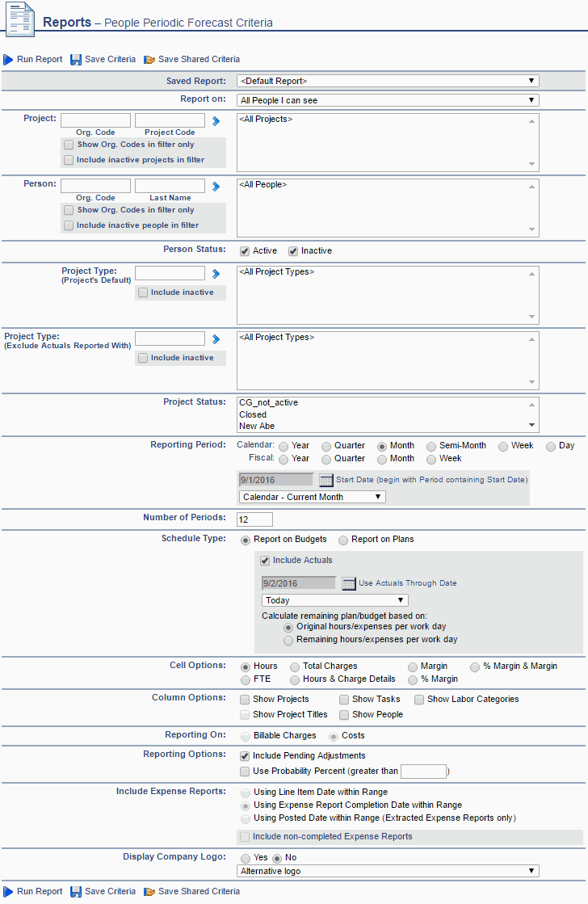This screenshot has height=904, width=588.
Task: Open the Today actuals date dropdown
Action: point(335,600)
